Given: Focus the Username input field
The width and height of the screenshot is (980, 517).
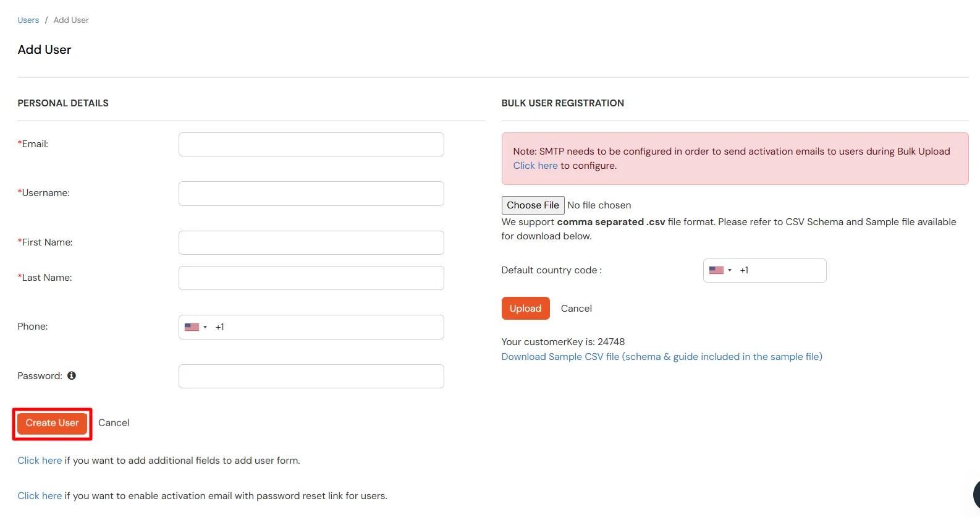Looking at the screenshot, I should coord(311,193).
